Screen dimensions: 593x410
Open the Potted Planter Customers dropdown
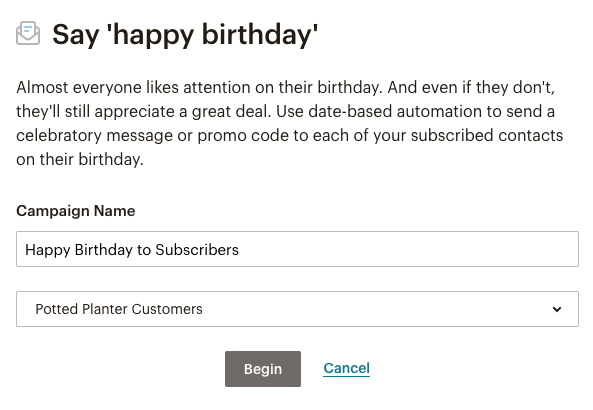[297, 309]
